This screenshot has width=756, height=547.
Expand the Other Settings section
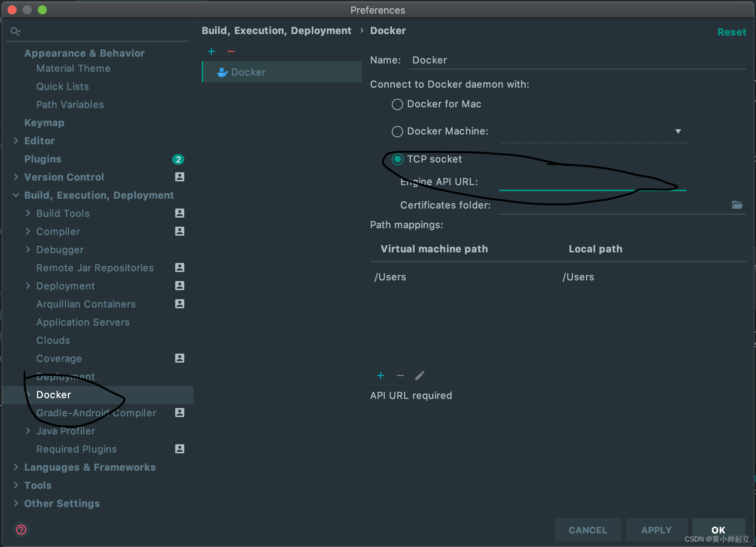pyautogui.click(x=16, y=503)
